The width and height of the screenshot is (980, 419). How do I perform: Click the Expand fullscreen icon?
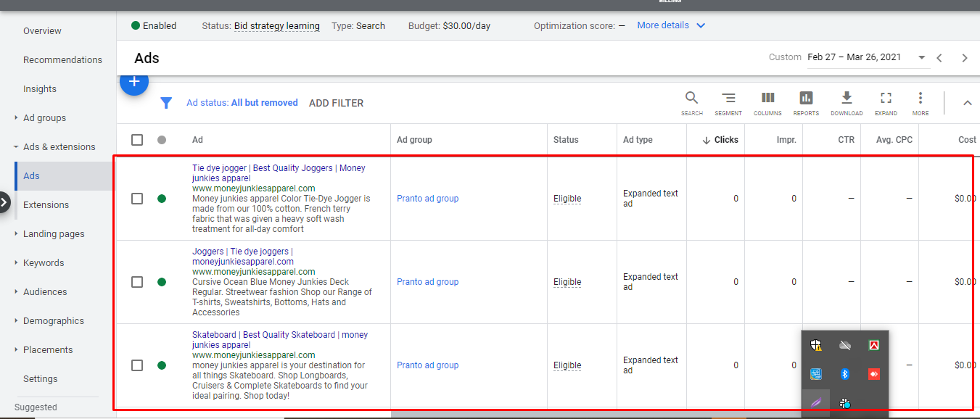tap(886, 99)
